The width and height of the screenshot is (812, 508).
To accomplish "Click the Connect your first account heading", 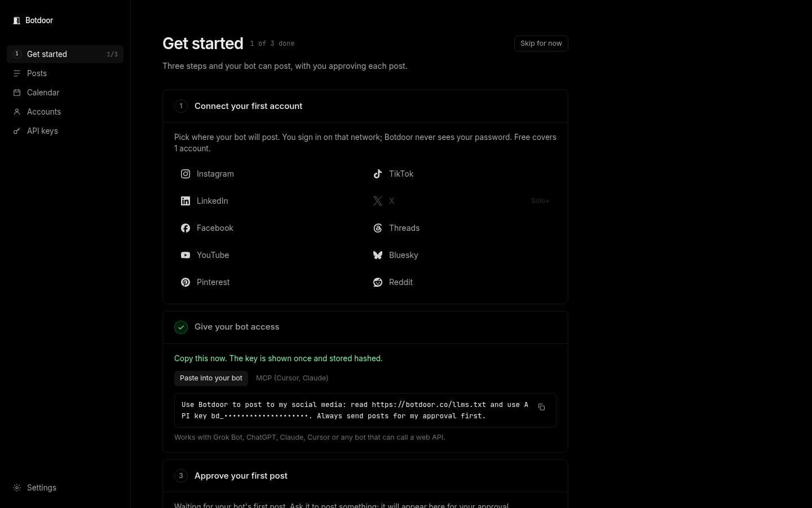I will [248, 106].
